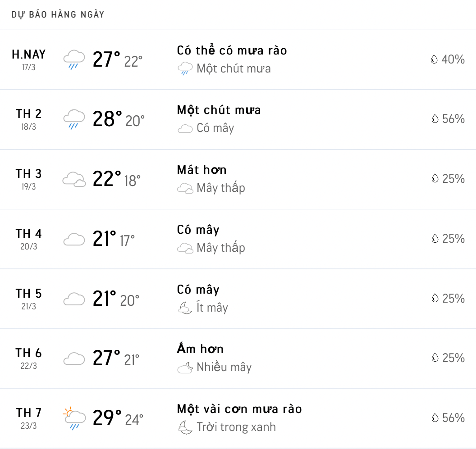Click the 'Ấm hơn' heading for TH 6
Image resolution: width=476 pixels, height=449 pixels.
pos(200,349)
